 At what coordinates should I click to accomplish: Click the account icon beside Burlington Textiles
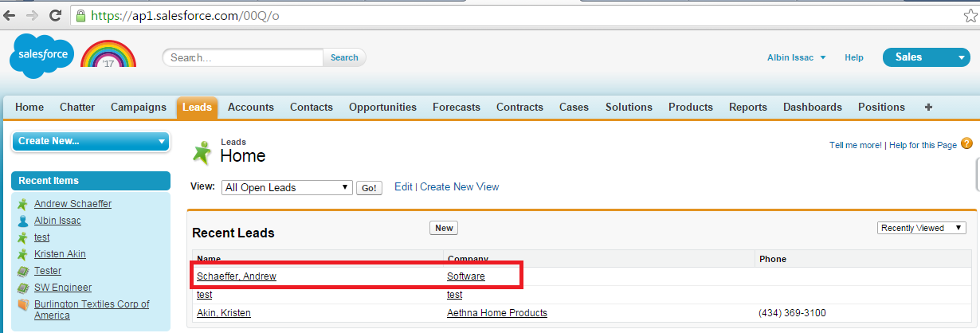pos(22,304)
